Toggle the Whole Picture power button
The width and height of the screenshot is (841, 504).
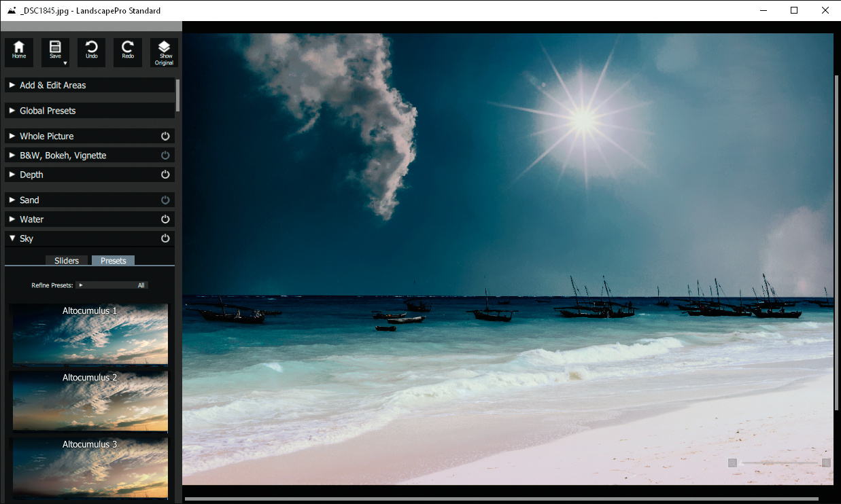165,137
